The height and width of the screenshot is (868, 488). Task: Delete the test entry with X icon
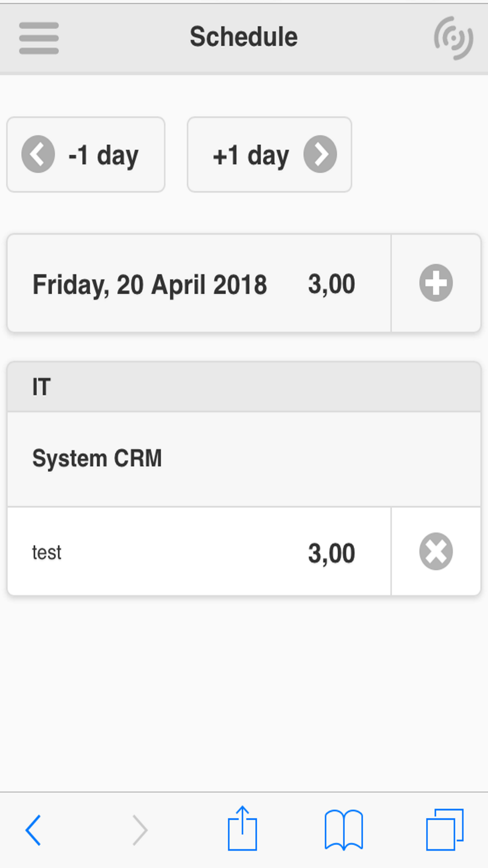point(436,552)
